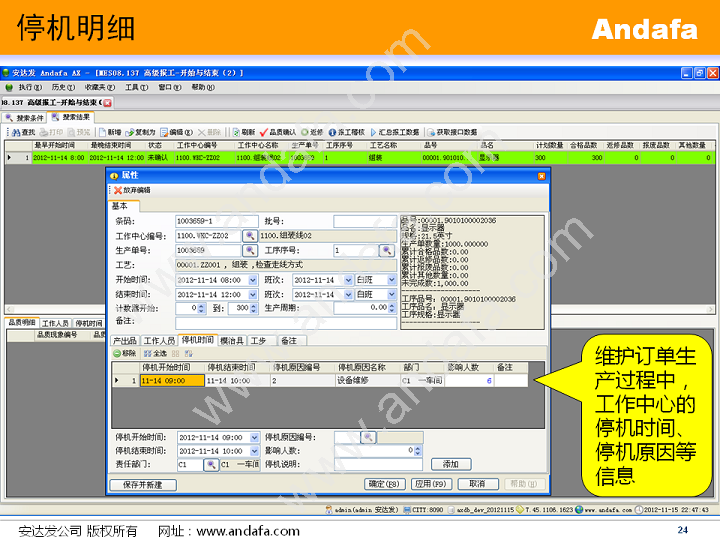Switch to the 模治具 tab

231,341
